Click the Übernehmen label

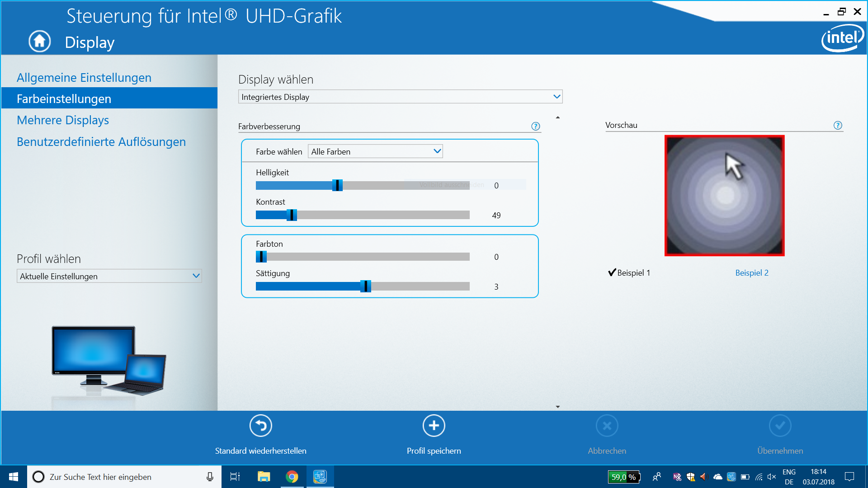pos(780,451)
